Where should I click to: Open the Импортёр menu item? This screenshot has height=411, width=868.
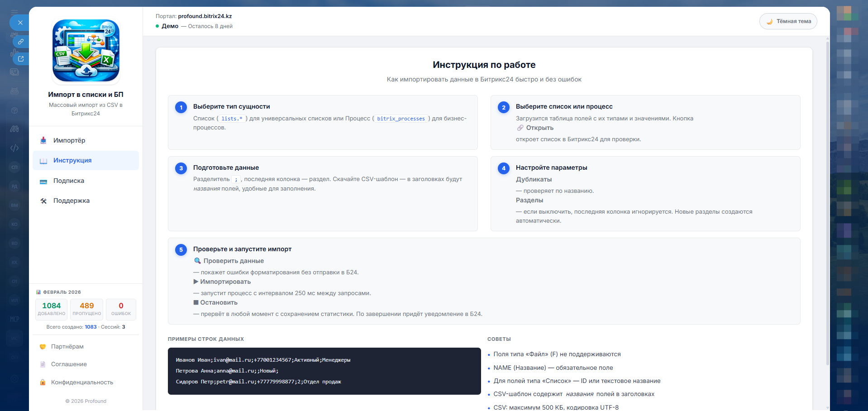69,140
